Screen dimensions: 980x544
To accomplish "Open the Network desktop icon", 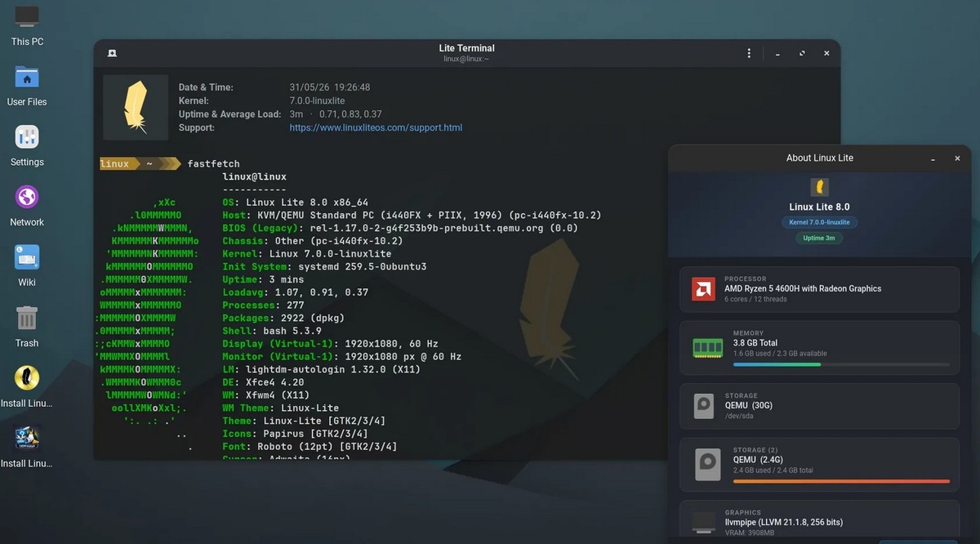I will [27, 198].
